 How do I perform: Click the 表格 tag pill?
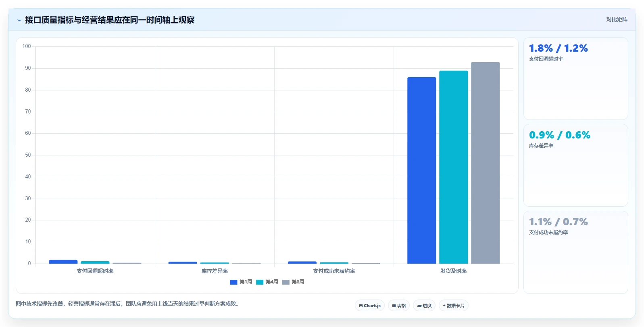click(x=399, y=306)
